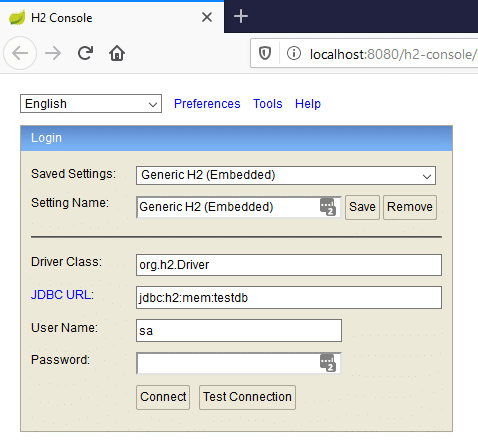
Task: Click the browser forward arrow
Action: 53,53
